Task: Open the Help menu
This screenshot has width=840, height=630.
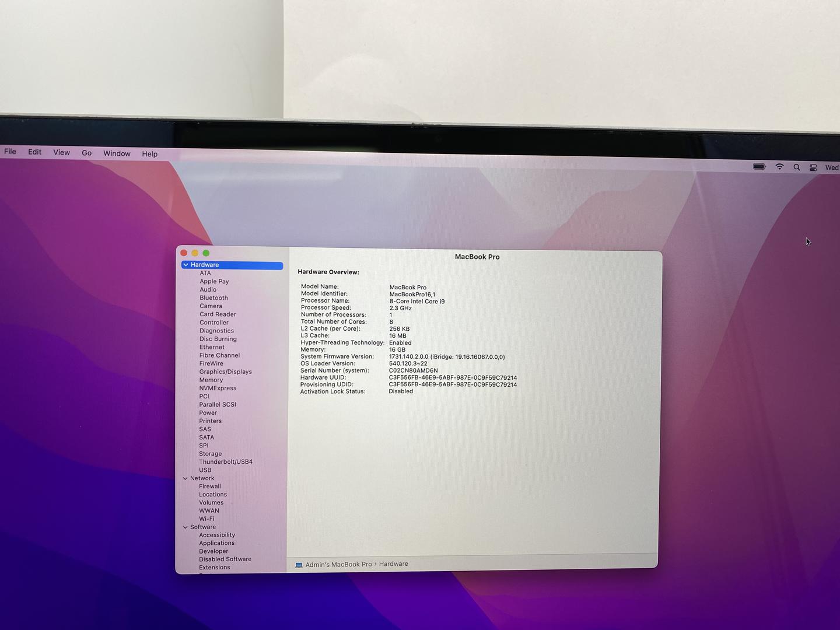Action: point(149,154)
